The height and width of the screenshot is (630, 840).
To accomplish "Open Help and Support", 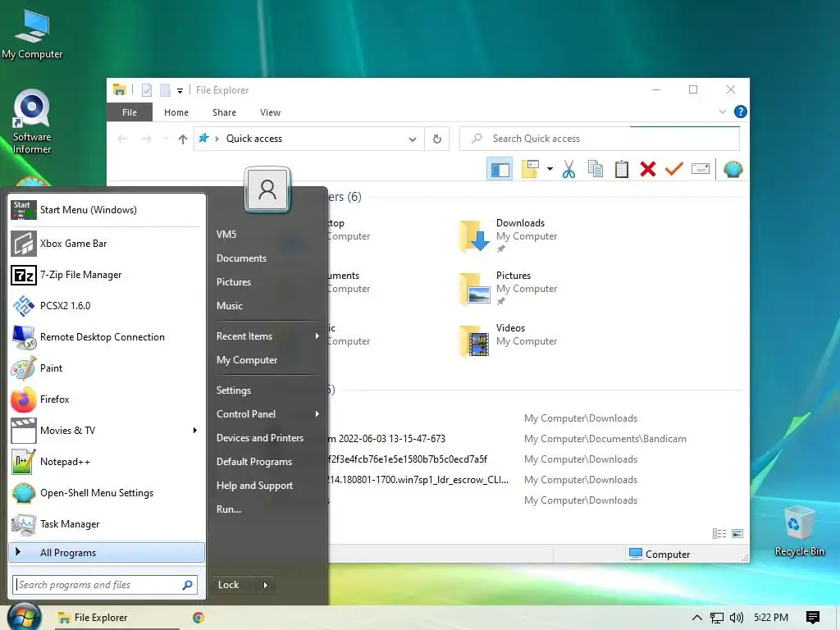I will tap(268, 486).
